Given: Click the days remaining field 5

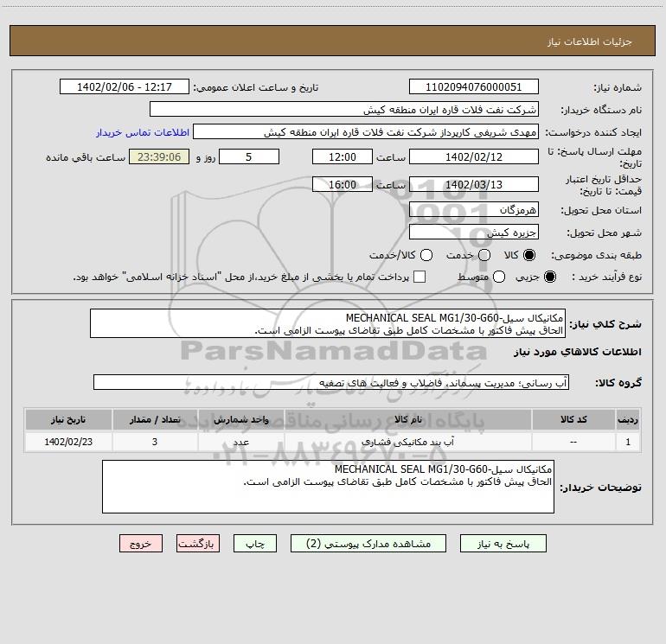Looking at the screenshot, I should pyautogui.click(x=249, y=156).
